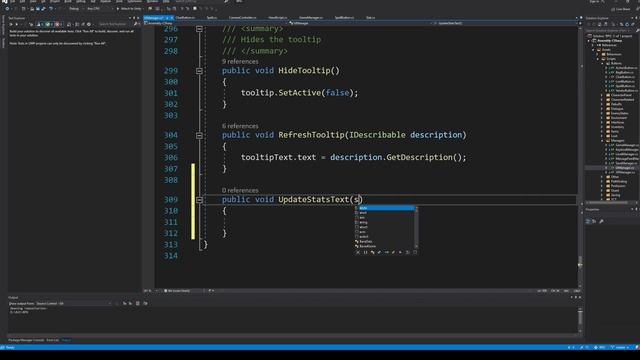The image size is (640, 360).
Task: Collapse the summary comment block at line 296
Action: (199, 29)
